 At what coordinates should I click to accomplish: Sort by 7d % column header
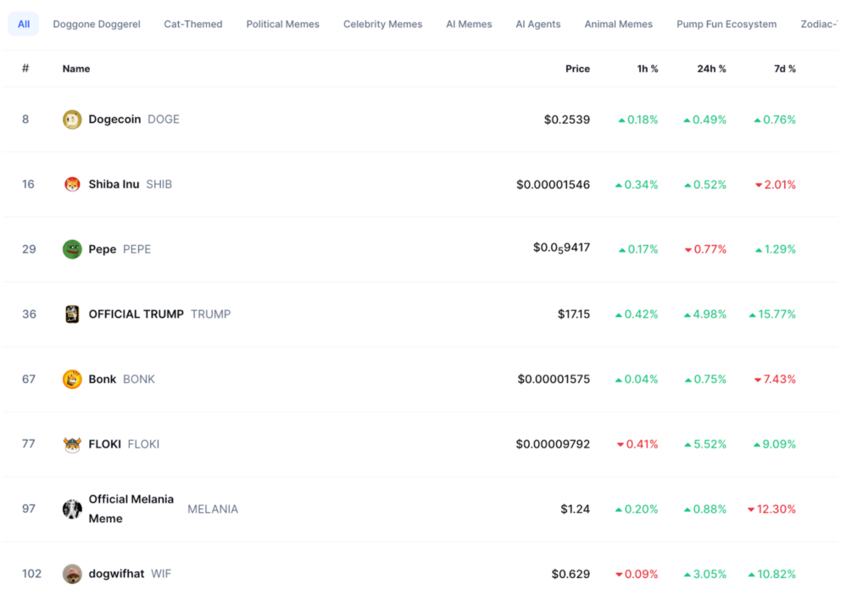coord(785,69)
